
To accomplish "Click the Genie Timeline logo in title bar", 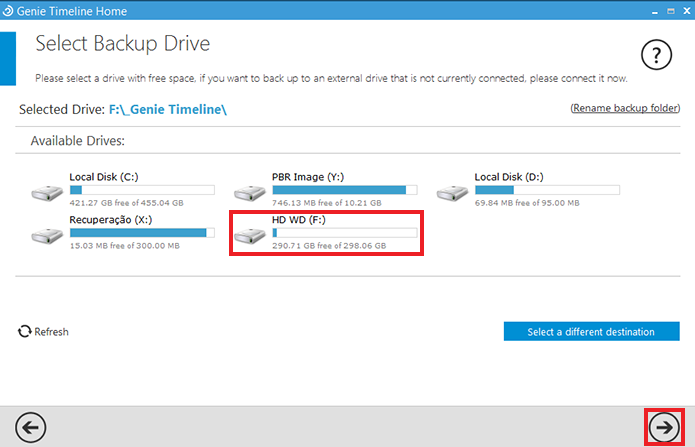I will point(8,11).
